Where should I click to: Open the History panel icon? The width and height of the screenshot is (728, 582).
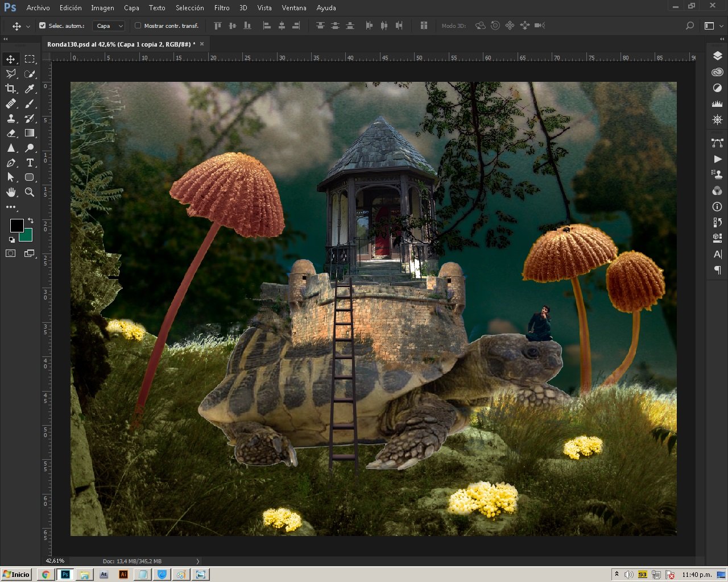click(x=717, y=222)
